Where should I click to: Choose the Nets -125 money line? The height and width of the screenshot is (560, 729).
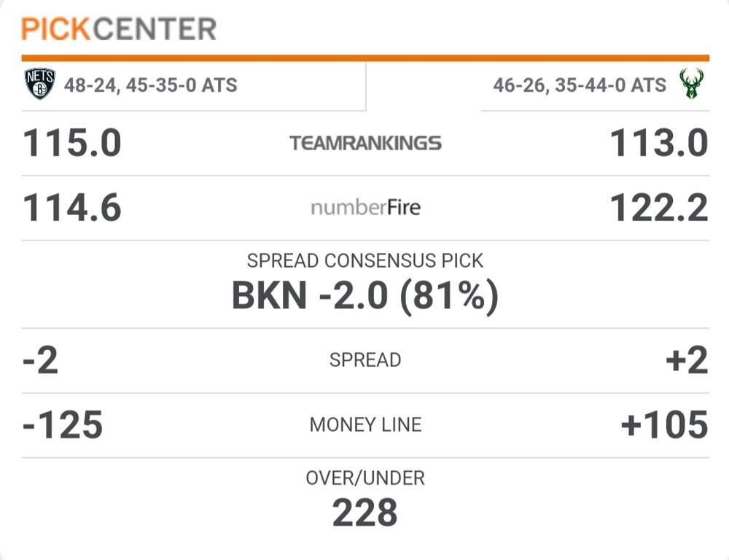tap(63, 425)
